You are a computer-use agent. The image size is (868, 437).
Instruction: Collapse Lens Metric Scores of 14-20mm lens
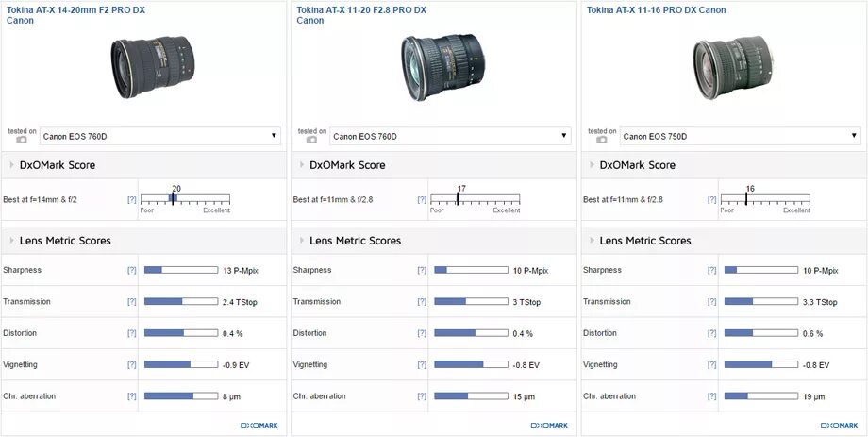point(11,241)
